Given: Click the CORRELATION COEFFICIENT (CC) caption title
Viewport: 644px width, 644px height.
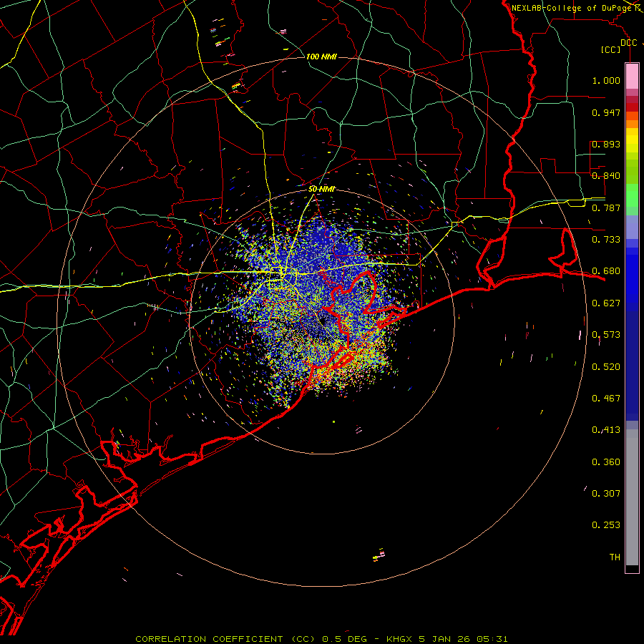Looking at the screenshot, I should pos(226,639).
